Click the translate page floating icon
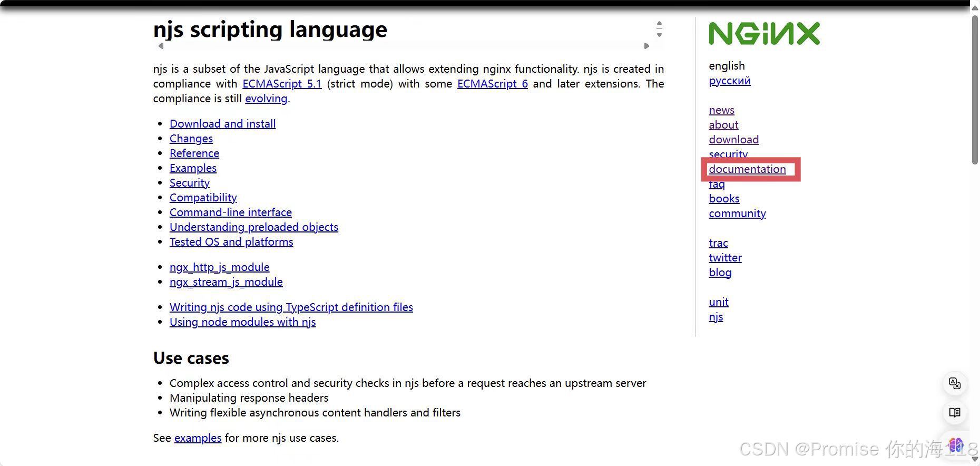The width and height of the screenshot is (980, 466). [955, 383]
